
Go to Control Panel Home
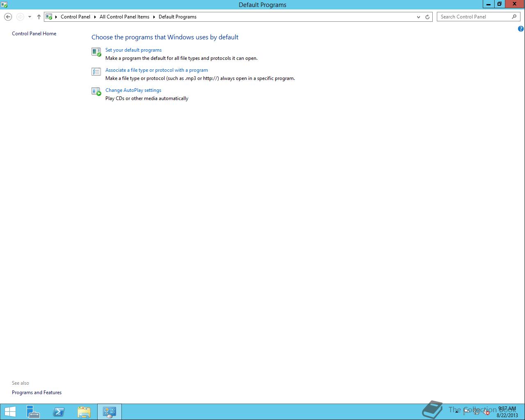click(x=34, y=34)
